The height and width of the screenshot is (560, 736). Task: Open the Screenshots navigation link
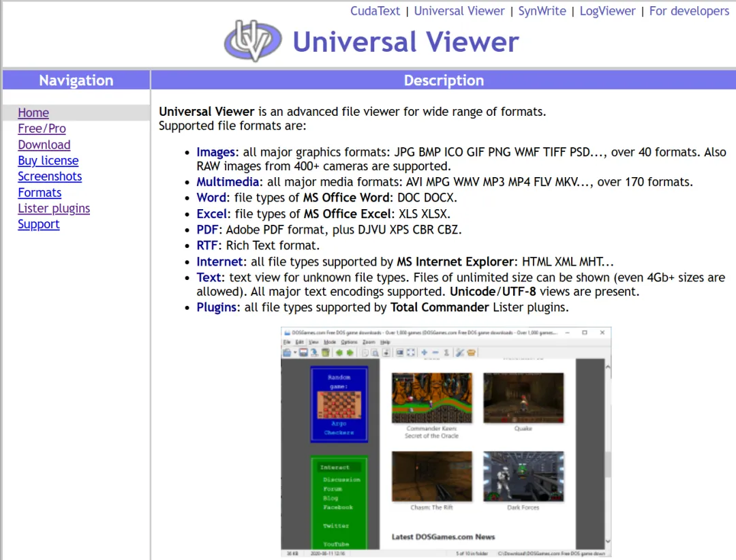[50, 176]
